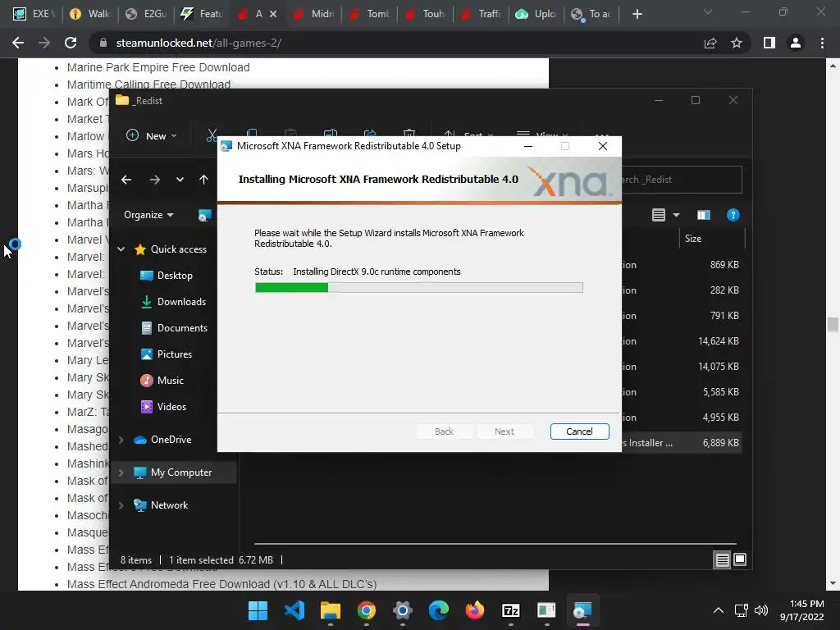
Task: Open Firefox from the taskbar
Action: coord(475,610)
